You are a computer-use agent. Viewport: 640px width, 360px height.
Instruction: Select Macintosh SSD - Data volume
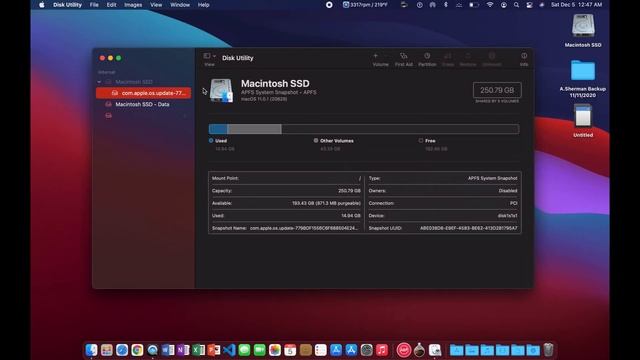coord(142,104)
